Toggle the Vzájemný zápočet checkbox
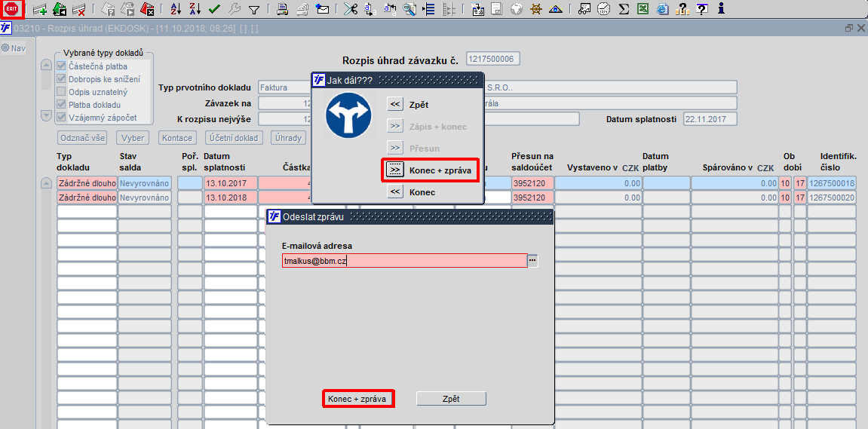Viewport: 868px width, 429px height. (x=61, y=118)
